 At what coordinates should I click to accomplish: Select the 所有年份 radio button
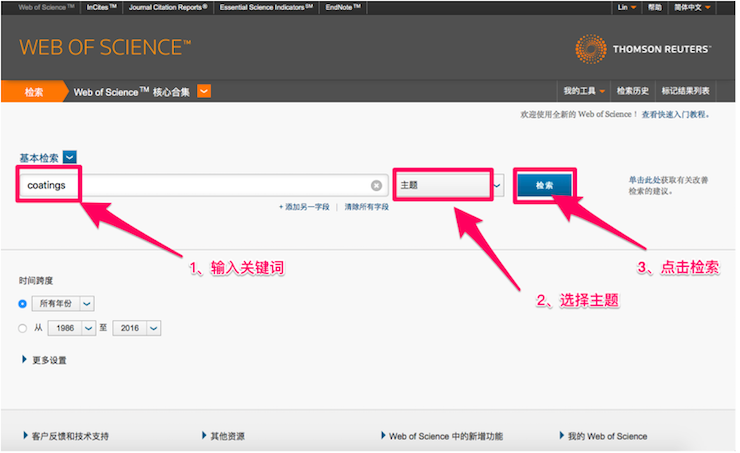(23, 303)
